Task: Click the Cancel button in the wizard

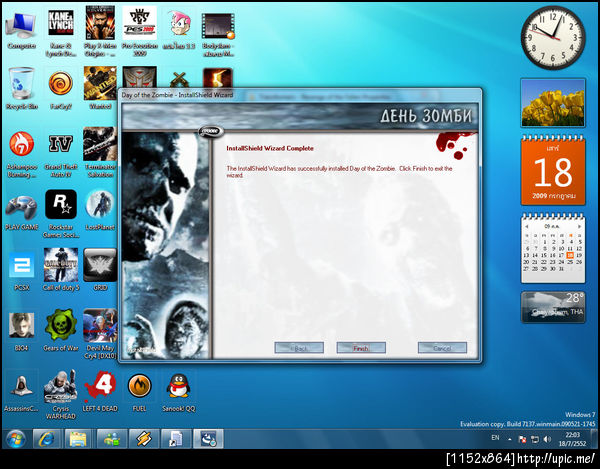Action: pos(442,348)
